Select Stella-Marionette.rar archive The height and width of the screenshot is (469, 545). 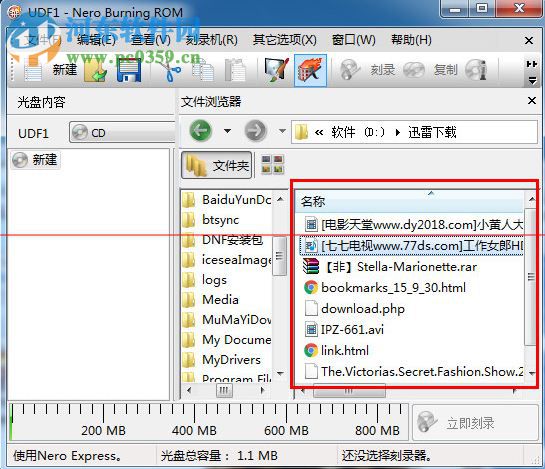click(x=390, y=267)
